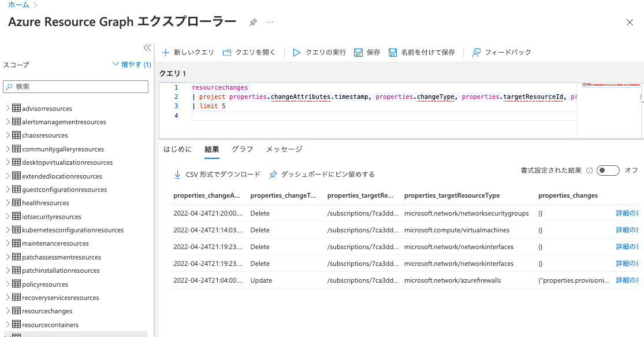The image size is (644, 337).
Task: Switch to the メッセージ tab
Action: [x=284, y=149]
